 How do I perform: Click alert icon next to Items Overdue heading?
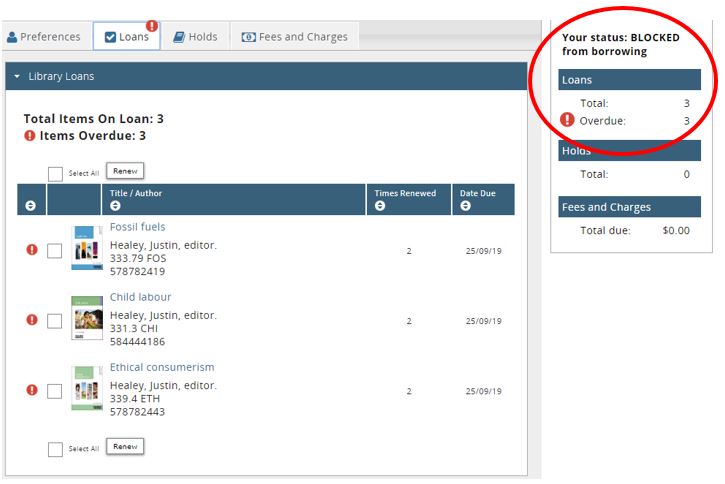[x=30, y=136]
